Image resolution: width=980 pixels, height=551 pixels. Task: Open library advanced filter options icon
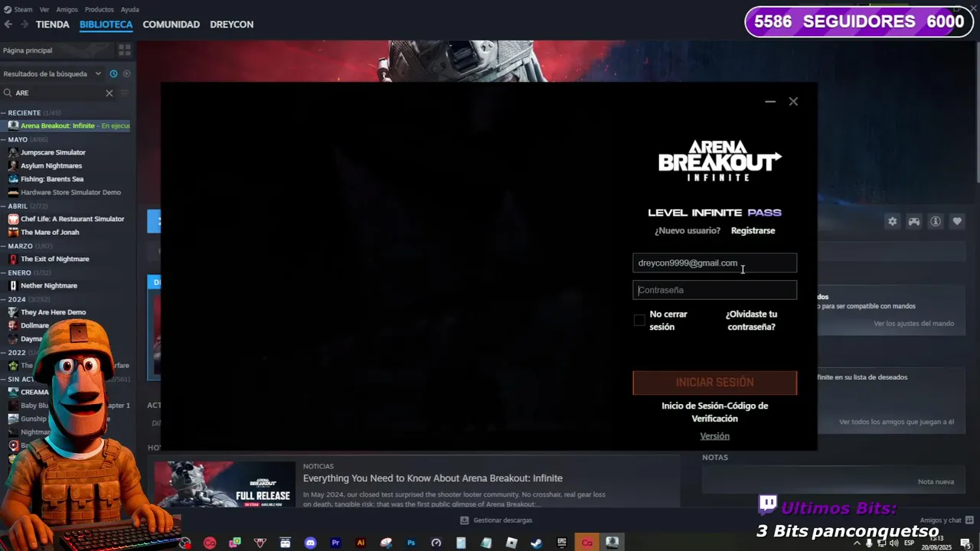point(124,93)
